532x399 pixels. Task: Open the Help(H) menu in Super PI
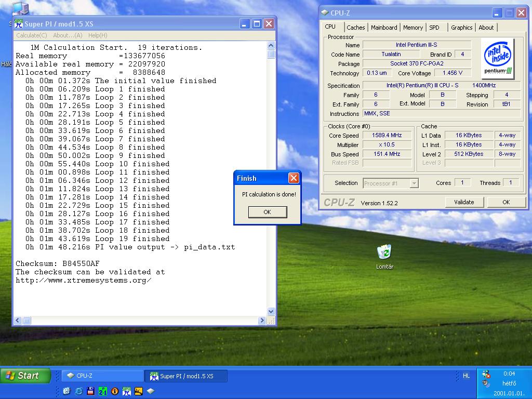click(x=98, y=35)
